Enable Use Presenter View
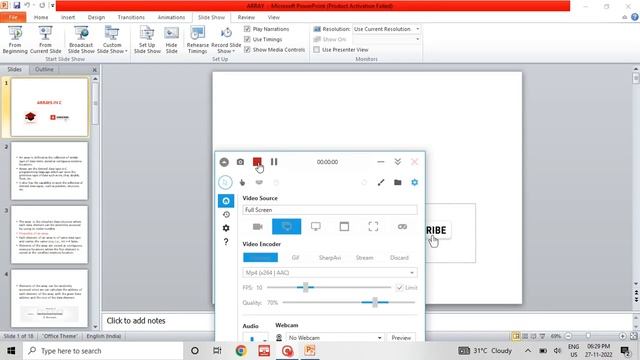The width and height of the screenshot is (640, 360). pyautogui.click(x=316, y=49)
